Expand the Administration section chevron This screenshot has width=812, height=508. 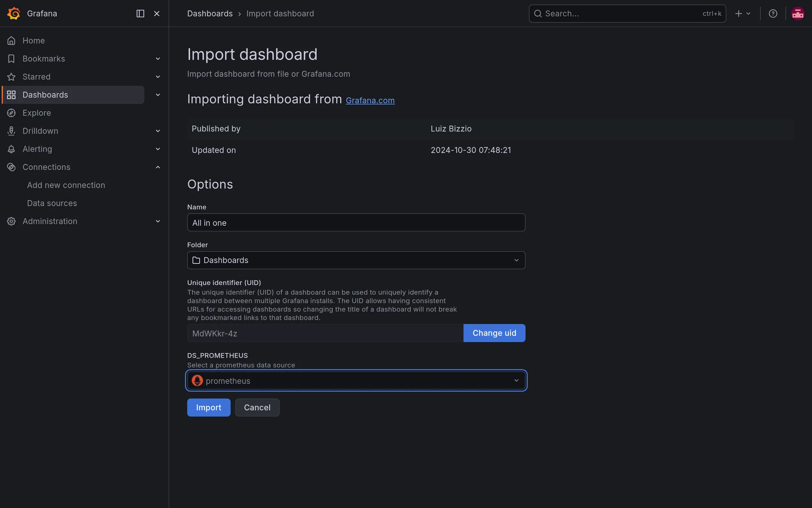[158, 221]
